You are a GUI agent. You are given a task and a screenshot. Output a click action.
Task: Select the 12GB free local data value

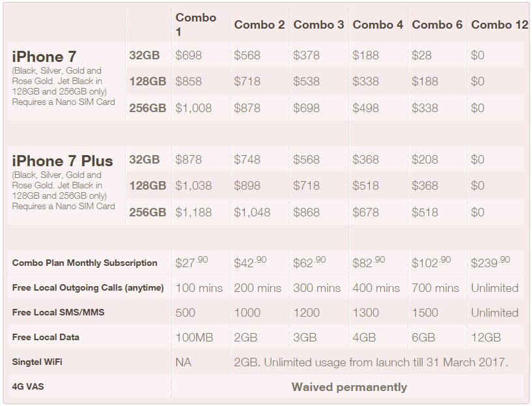pyautogui.click(x=486, y=338)
